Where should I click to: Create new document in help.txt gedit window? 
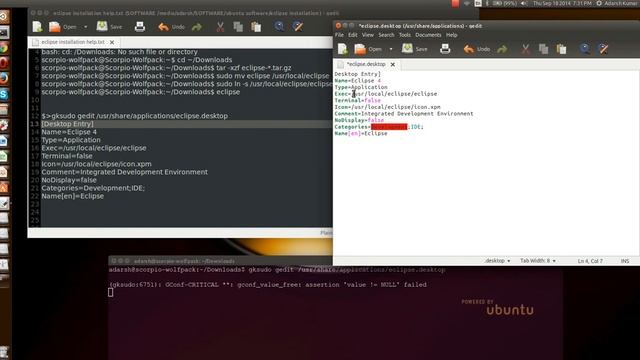pyautogui.click(x=38, y=27)
